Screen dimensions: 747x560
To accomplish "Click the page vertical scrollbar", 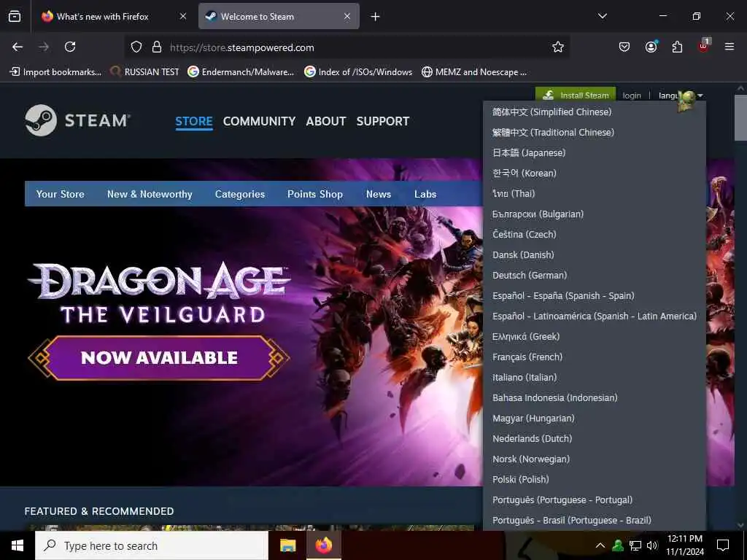I will click(x=740, y=117).
